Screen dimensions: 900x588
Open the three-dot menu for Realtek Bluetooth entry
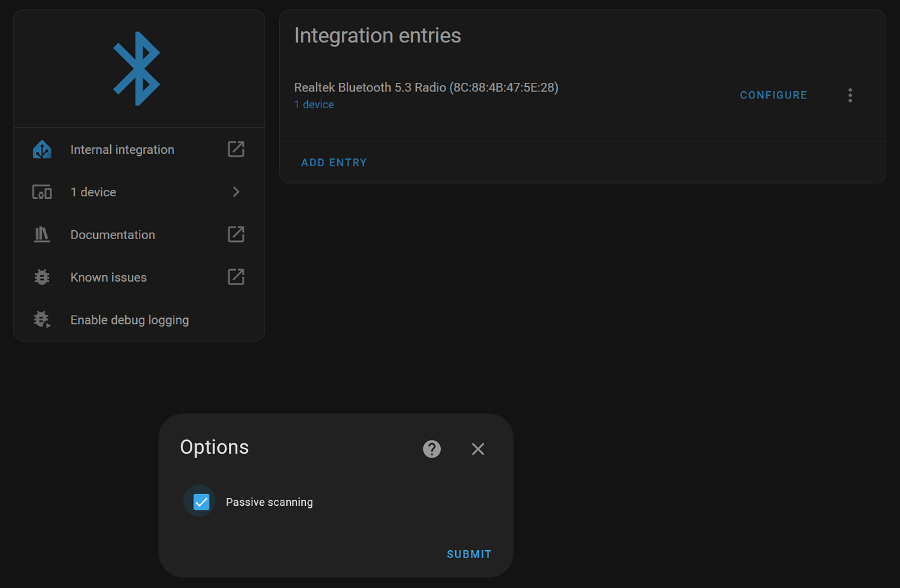pyautogui.click(x=850, y=95)
